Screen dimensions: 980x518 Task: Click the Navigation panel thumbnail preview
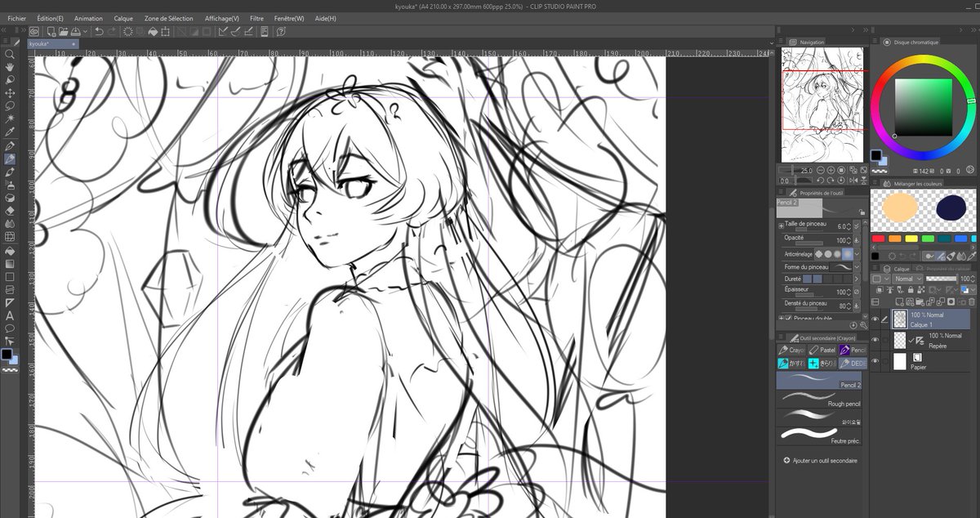click(x=822, y=105)
